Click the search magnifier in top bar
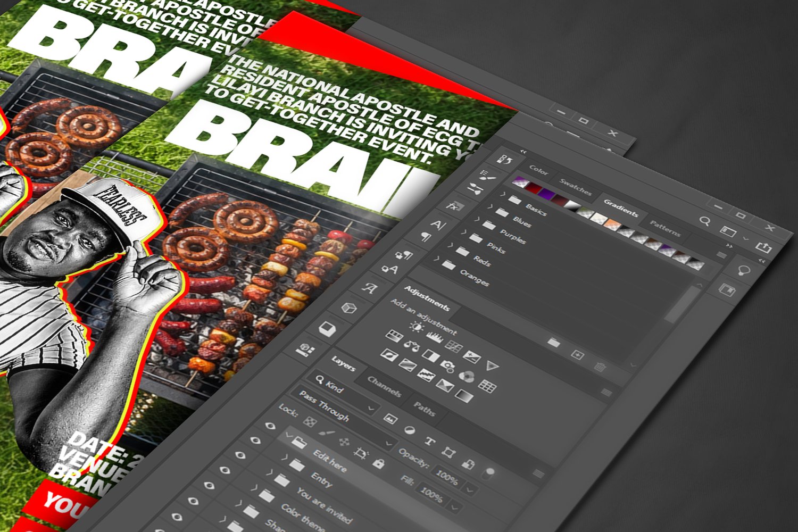 [x=705, y=221]
